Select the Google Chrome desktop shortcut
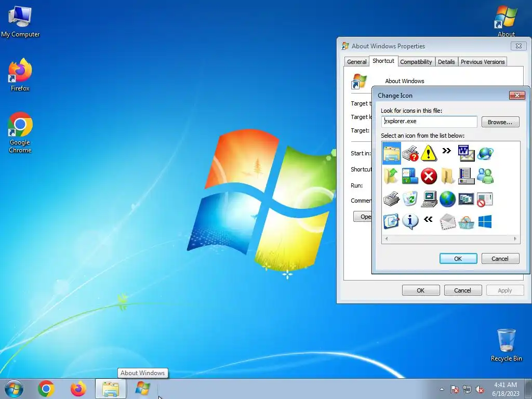The image size is (532, 399). pos(20,132)
